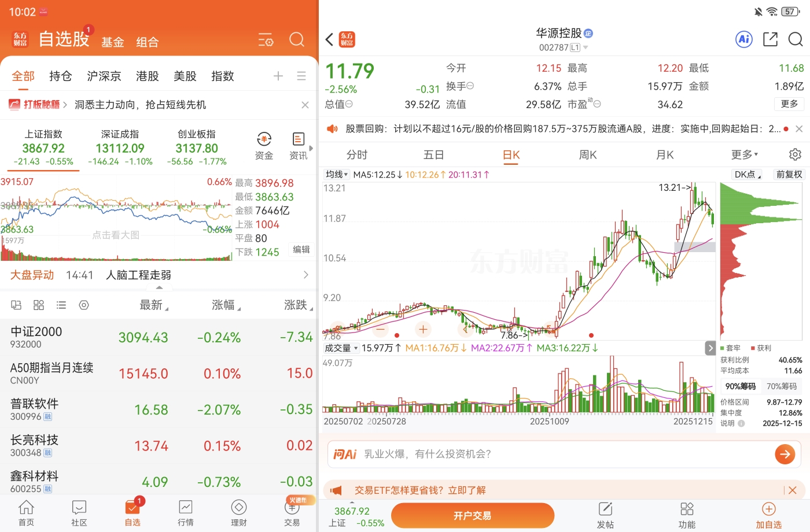Open the 资金 funds icon
This screenshot has width=810, height=532.
(264, 146)
